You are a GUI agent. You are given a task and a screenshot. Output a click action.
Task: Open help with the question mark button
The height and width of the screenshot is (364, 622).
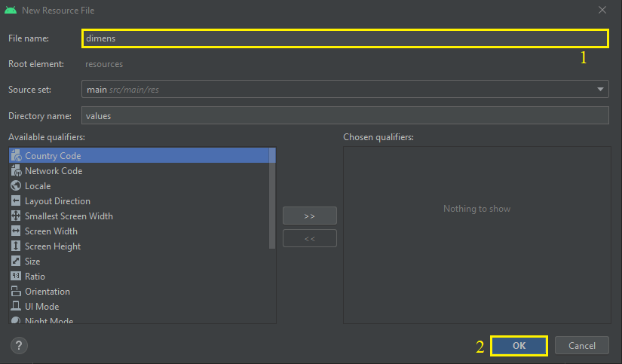click(x=19, y=346)
